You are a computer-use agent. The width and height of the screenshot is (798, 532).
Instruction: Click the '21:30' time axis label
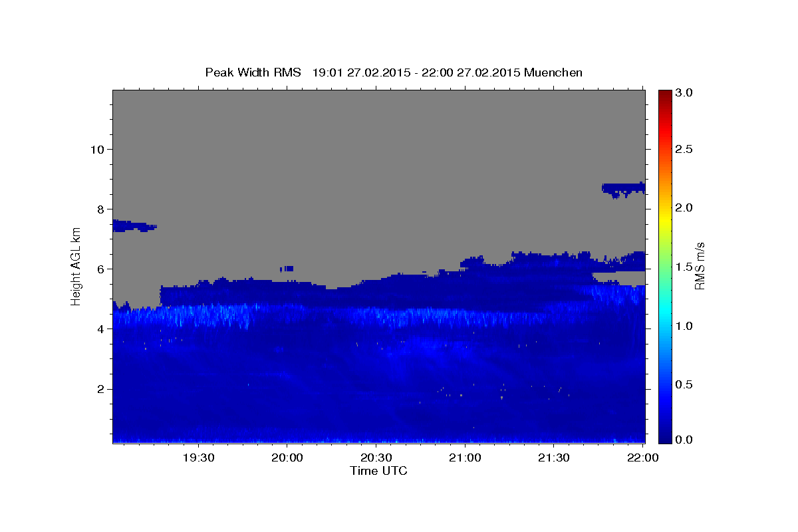point(553,458)
